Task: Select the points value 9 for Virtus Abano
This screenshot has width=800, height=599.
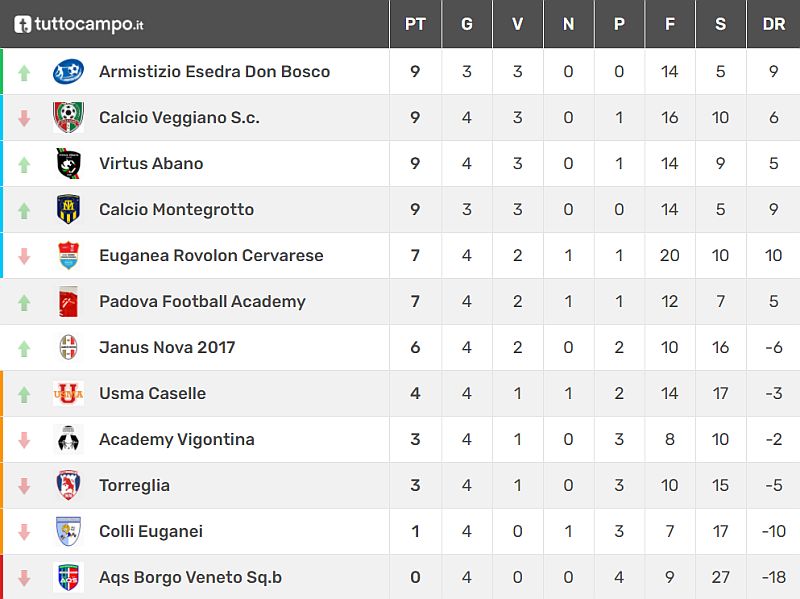Action: 415,163
